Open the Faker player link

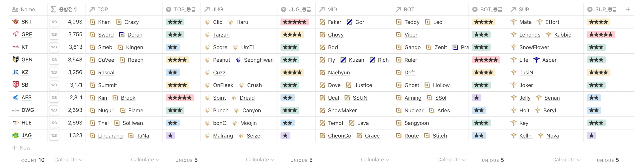coord(335,22)
